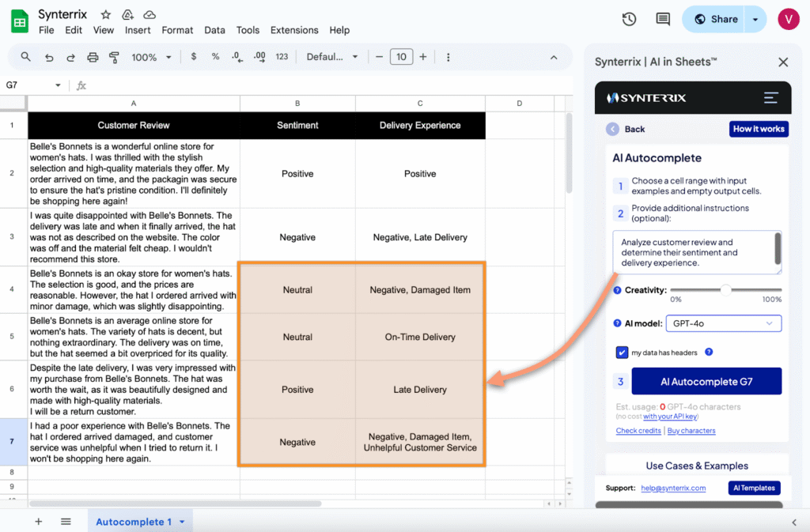This screenshot has height=532, width=810.
Task: Open the Insert menu
Action: [x=138, y=31]
